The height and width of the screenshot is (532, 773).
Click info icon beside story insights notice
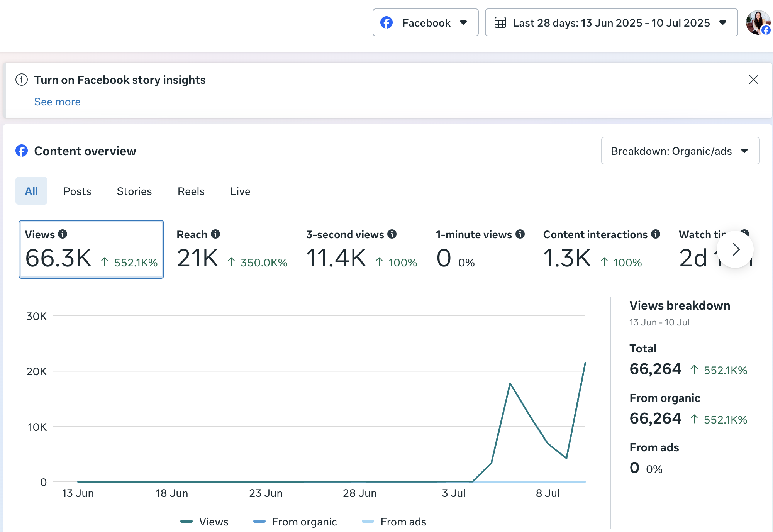(x=22, y=80)
